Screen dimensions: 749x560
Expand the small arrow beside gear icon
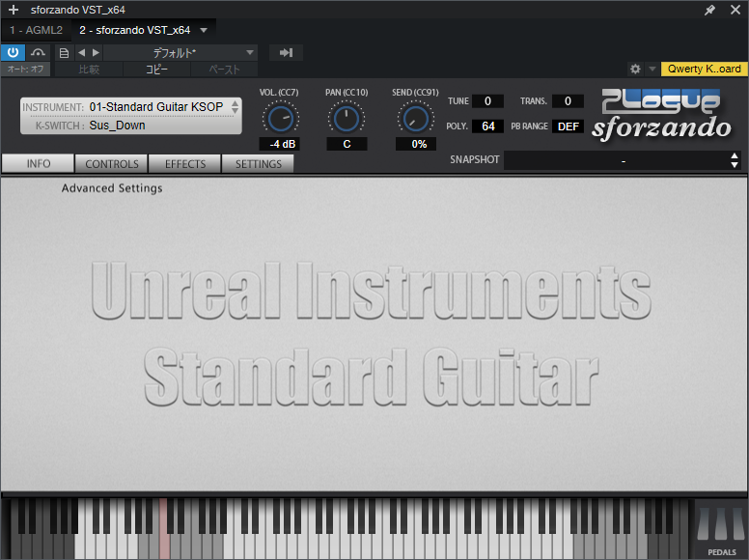(x=652, y=69)
